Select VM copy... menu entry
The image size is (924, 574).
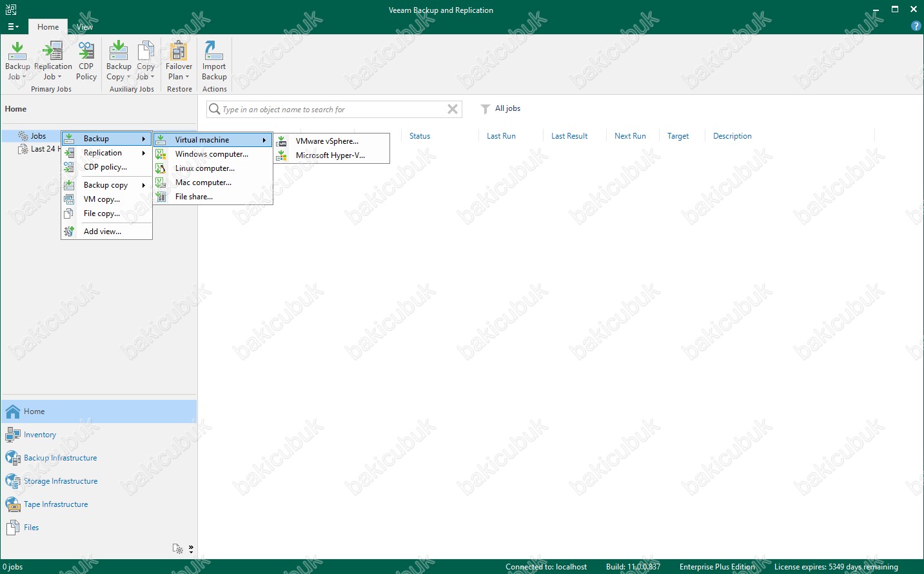point(106,199)
